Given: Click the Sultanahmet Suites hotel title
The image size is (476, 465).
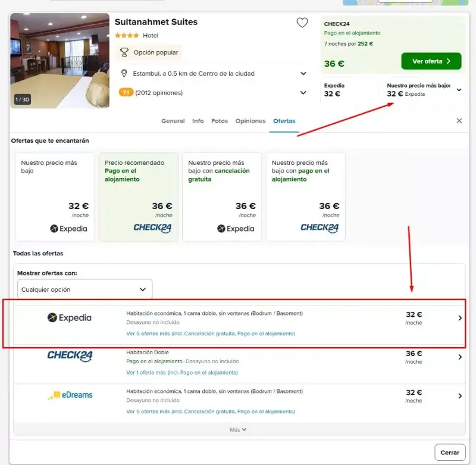Looking at the screenshot, I should coord(156,22).
